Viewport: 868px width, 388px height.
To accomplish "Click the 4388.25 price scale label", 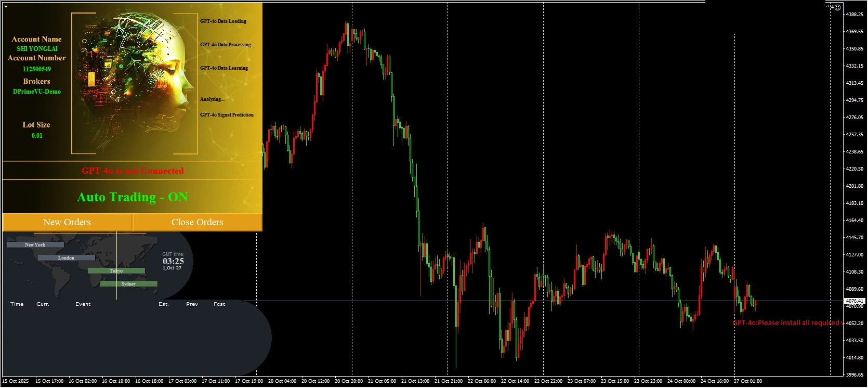I will (x=854, y=15).
